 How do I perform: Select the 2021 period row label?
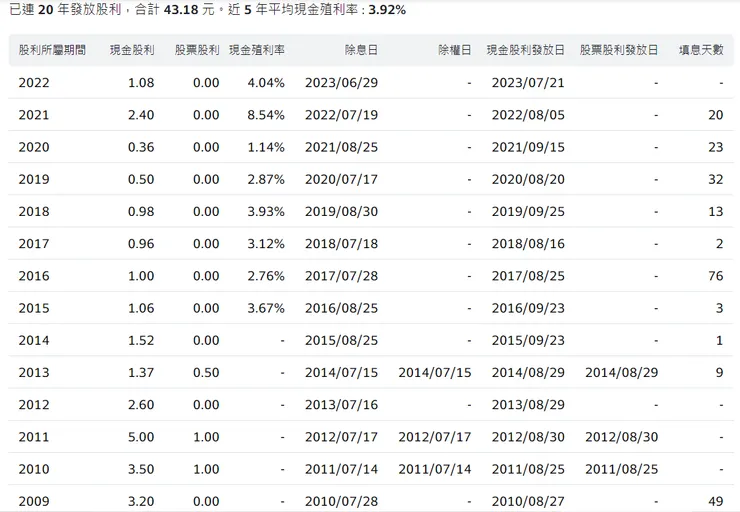pyautogui.click(x=34, y=115)
